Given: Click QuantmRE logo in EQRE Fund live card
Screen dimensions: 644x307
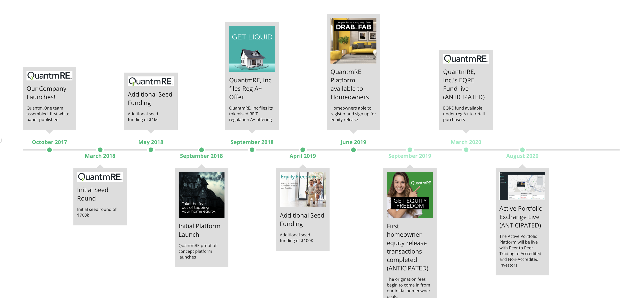Looking at the screenshot, I should point(466,59).
